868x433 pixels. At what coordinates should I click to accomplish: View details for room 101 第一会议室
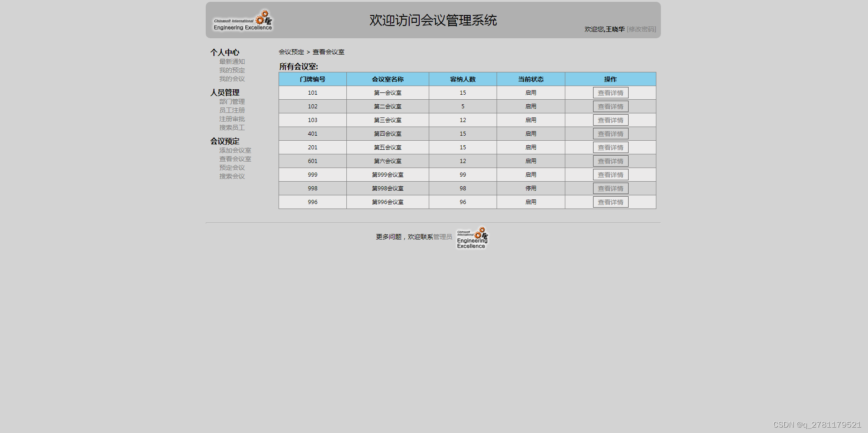coord(610,93)
